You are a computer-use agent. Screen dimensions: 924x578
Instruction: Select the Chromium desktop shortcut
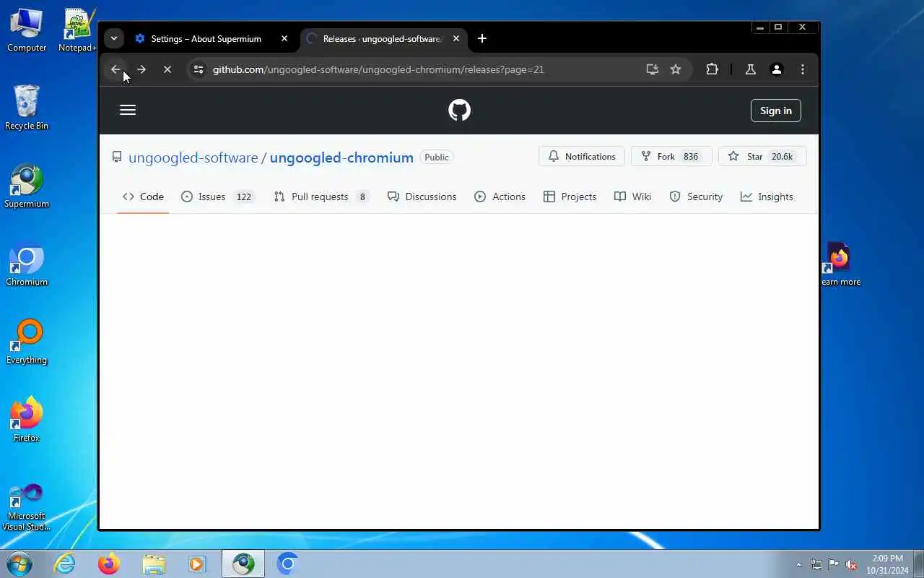pyautogui.click(x=27, y=264)
